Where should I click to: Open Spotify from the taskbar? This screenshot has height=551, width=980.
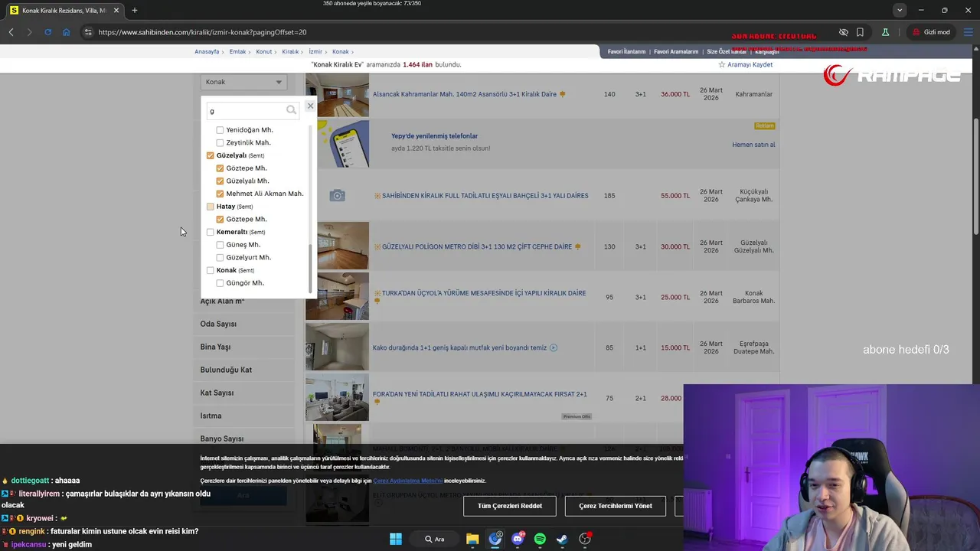(x=540, y=539)
